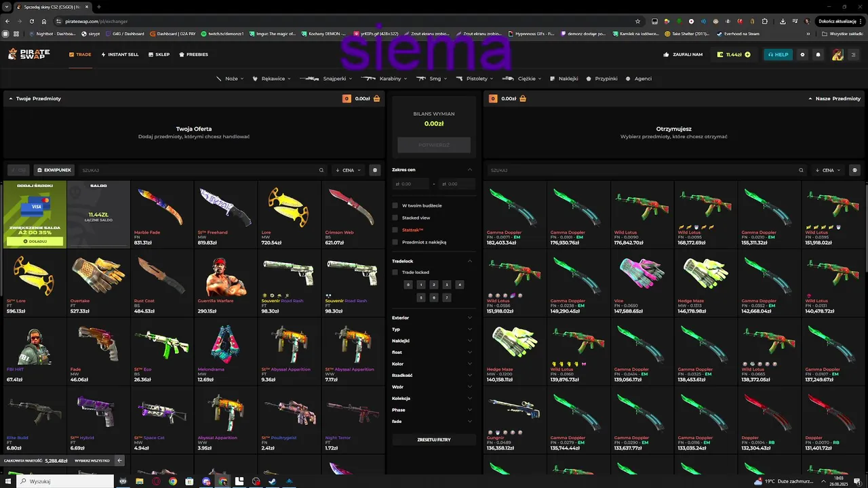Bookmark this page with the star icon

click(x=637, y=21)
